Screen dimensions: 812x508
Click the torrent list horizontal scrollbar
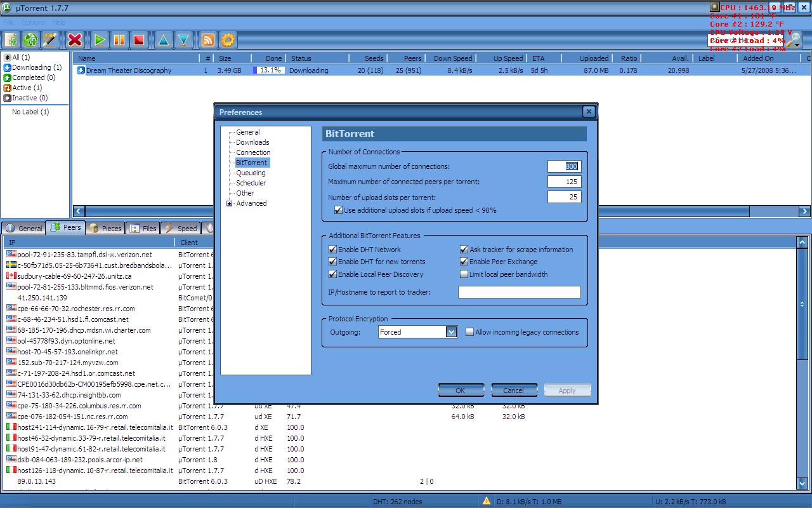[x=417, y=211]
